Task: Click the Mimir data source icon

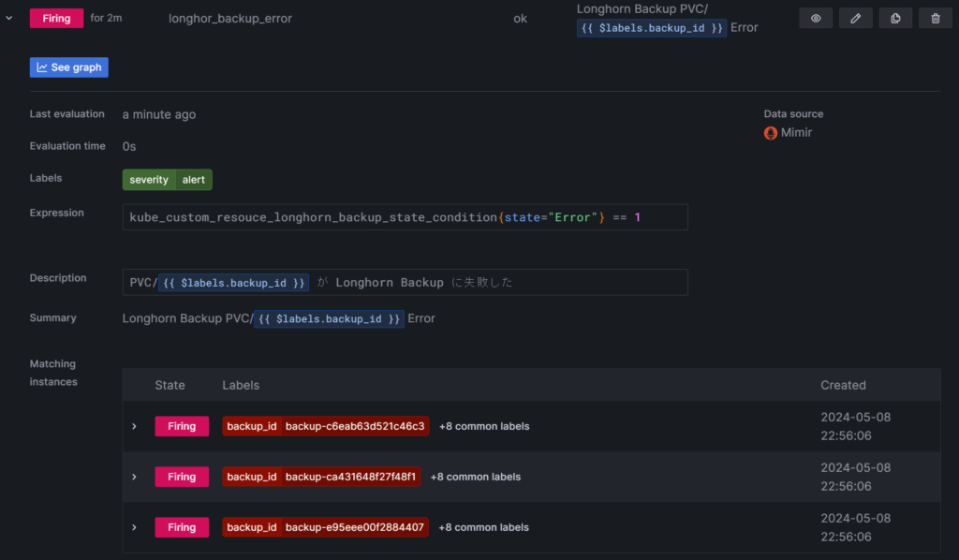Action: pyautogui.click(x=771, y=133)
